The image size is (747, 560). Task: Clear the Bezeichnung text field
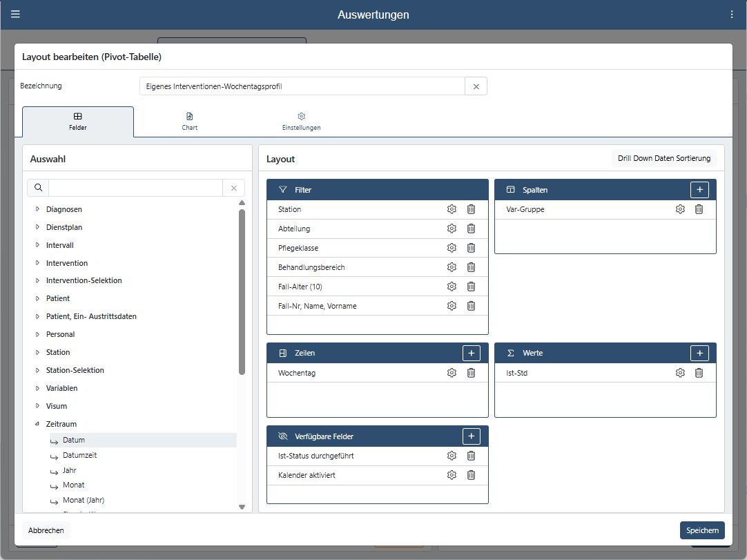coord(476,86)
